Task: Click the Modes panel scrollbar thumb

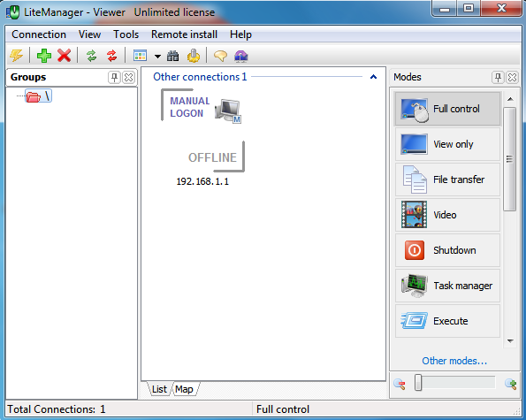Action: (510, 159)
